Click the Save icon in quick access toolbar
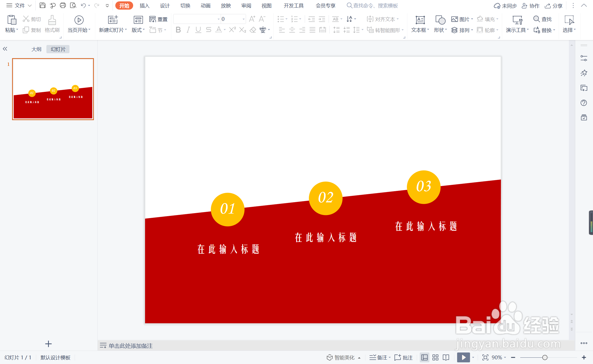 (x=42, y=5)
